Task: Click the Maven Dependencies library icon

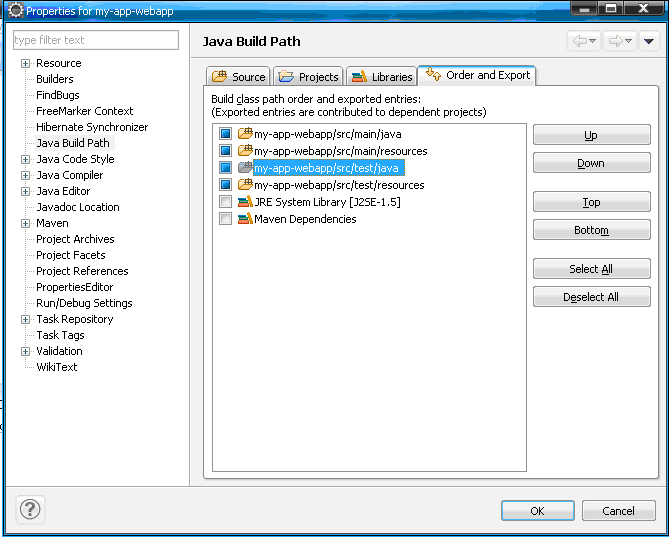Action: pos(245,219)
